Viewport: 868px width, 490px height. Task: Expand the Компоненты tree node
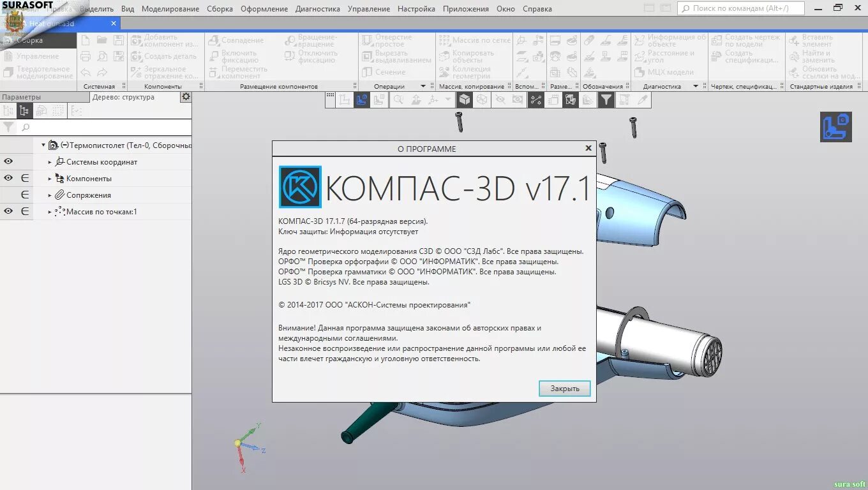(x=50, y=179)
